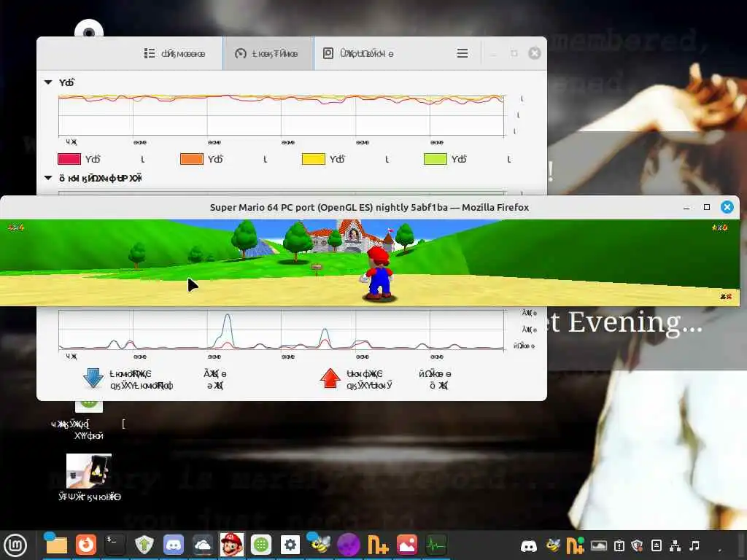Switch to System Monitor green pulse icon
The width and height of the screenshot is (747, 560).
pos(436,545)
